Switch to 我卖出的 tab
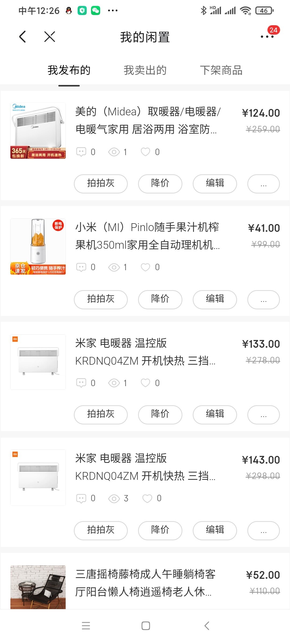Viewport: 290px width, 644px height. tap(145, 70)
